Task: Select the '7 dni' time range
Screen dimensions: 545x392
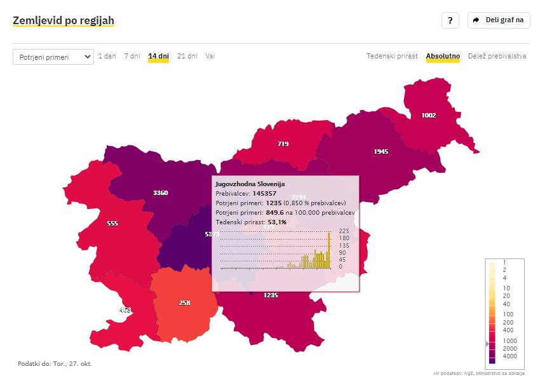Action: tap(132, 56)
